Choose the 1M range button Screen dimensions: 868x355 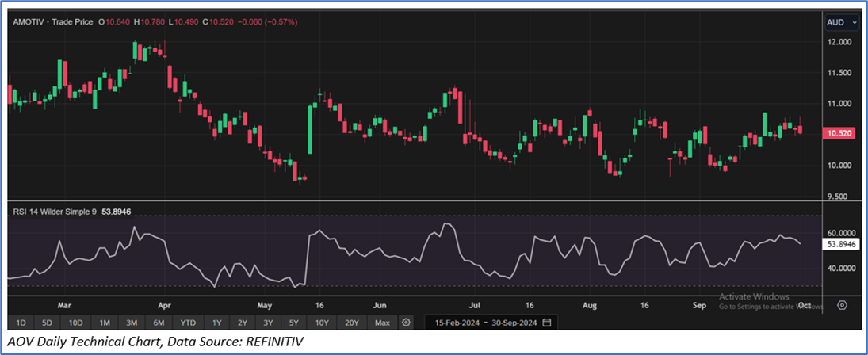click(105, 323)
